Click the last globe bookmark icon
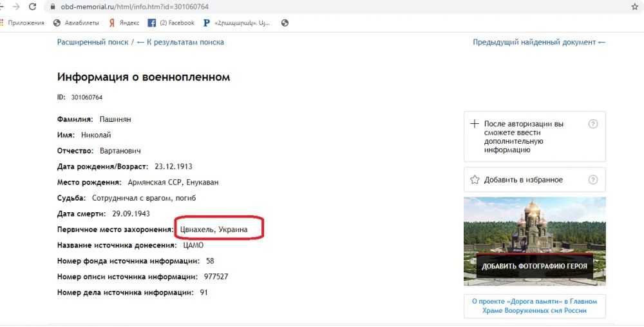Viewport: 644px width, 327px height. [x=285, y=23]
